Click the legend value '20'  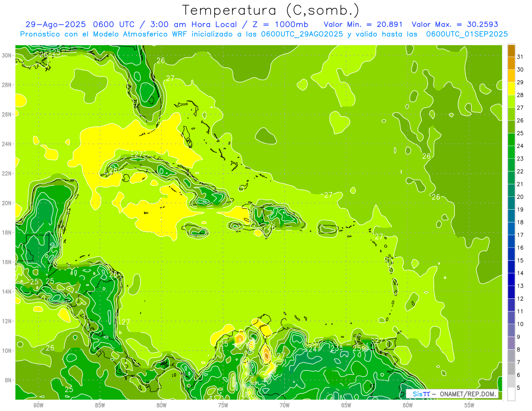pos(520,197)
